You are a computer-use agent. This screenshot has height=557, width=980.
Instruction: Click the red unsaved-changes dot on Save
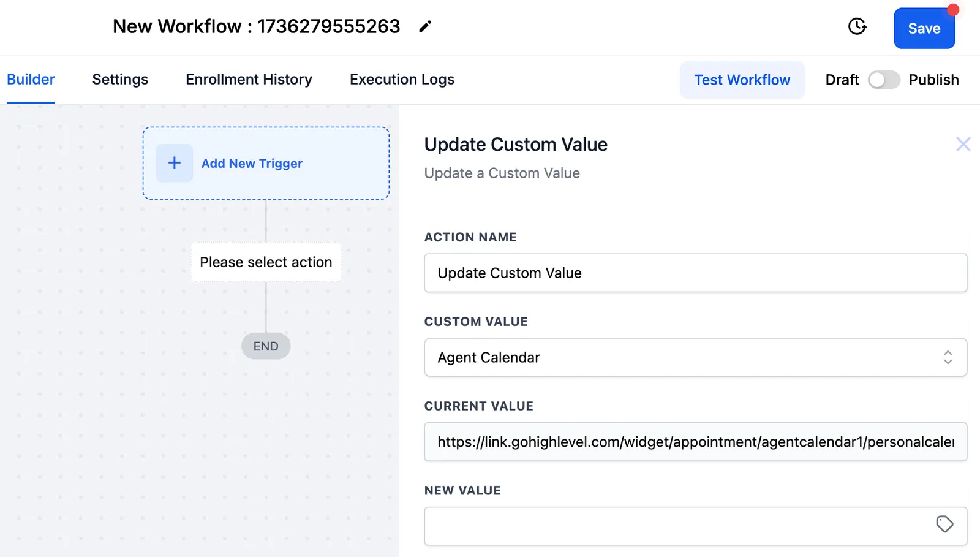point(952,10)
